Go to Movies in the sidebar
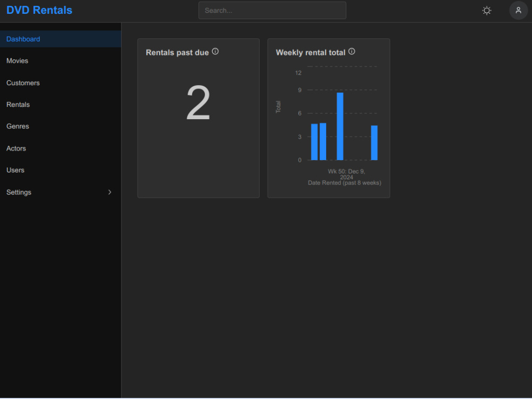532x399 pixels. pyautogui.click(x=61, y=61)
